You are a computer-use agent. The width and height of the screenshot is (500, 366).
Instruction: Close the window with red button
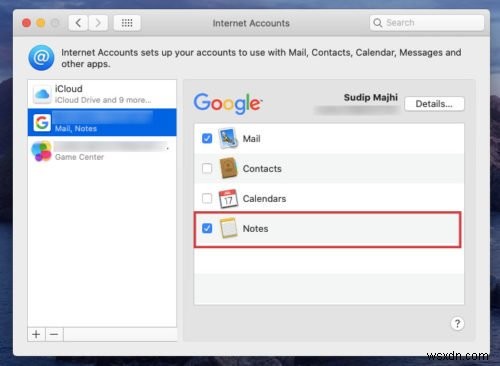[x=26, y=23]
